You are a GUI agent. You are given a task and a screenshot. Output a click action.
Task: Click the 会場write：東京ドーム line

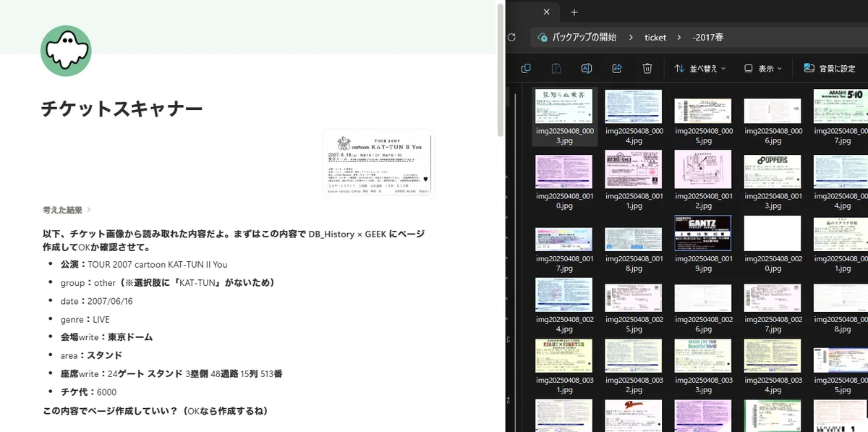(x=107, y=337)
